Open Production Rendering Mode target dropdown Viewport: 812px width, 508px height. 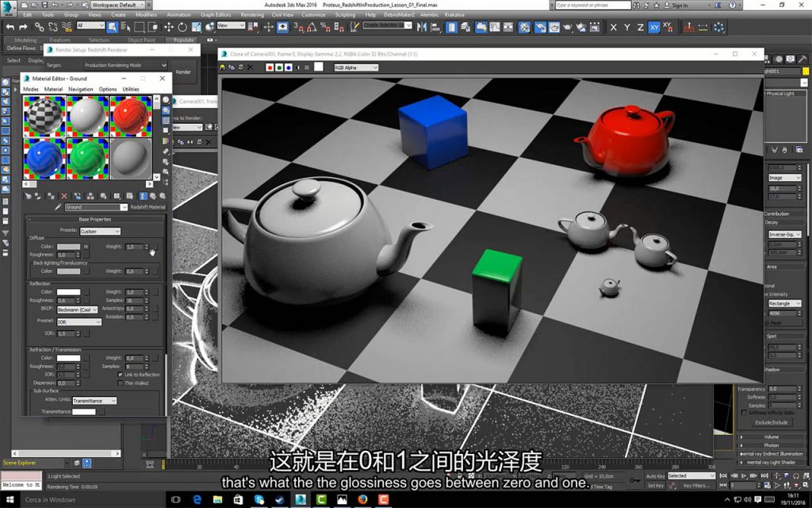(124, 65)
